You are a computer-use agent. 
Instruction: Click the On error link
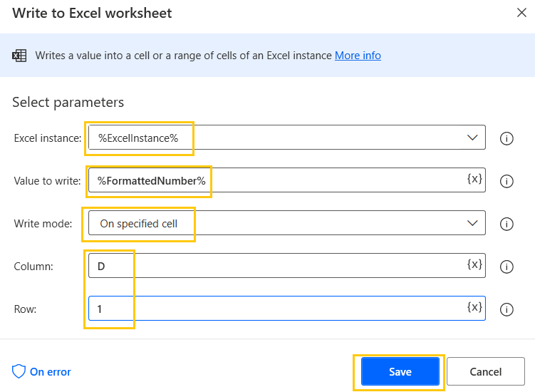50,371
